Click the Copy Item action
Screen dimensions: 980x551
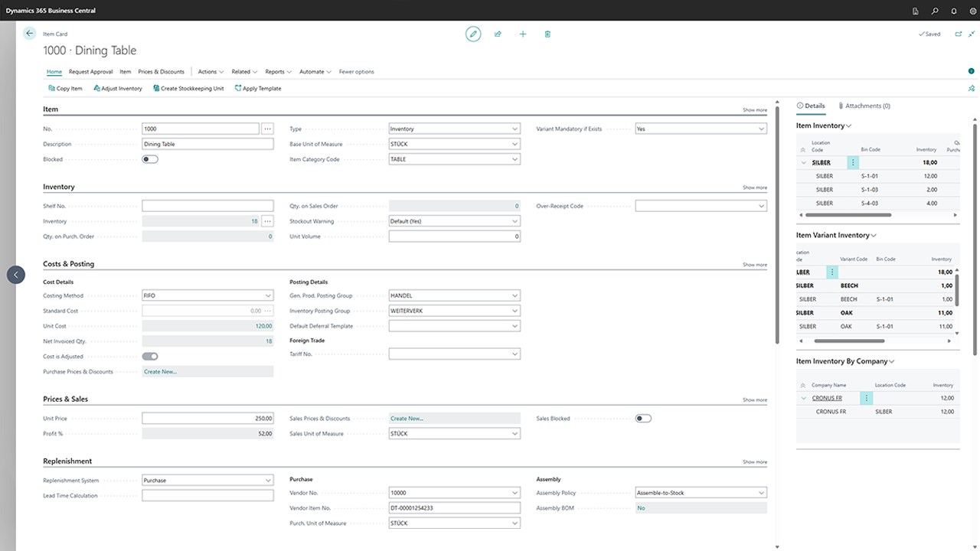(x=65, y=88)
